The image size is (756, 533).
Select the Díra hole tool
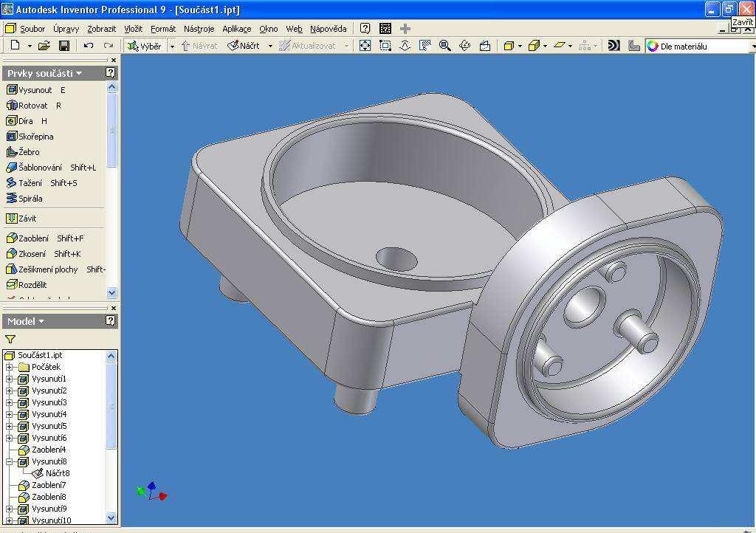click(x=27, y=121)
